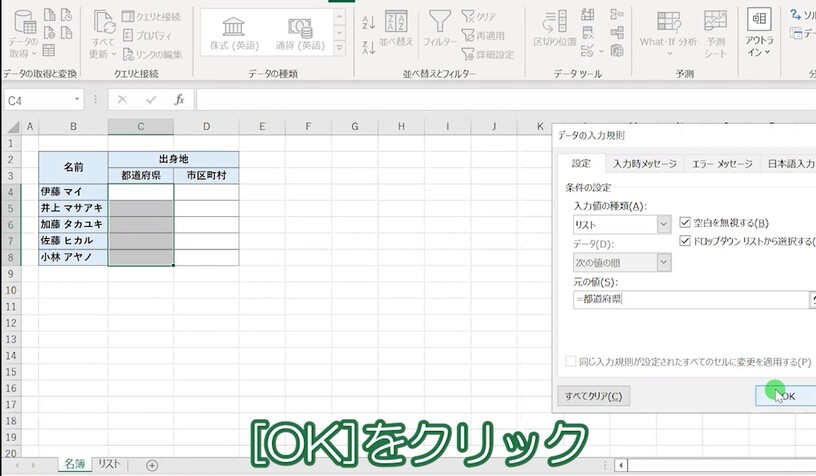Switch to 入力時メッセージ tab
Viewport: 816px width, 476px height.
[x=645, y=164]
